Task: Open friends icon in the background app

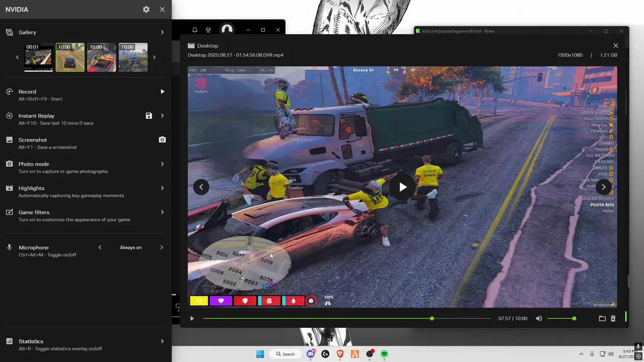Action: click(208, 30)
